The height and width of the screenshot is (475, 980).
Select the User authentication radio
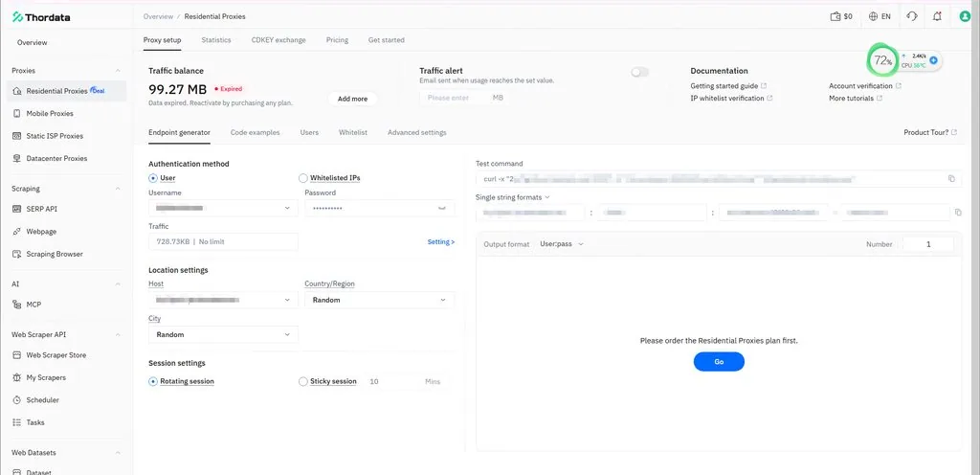pyautogui.click(x=152, y=178)
